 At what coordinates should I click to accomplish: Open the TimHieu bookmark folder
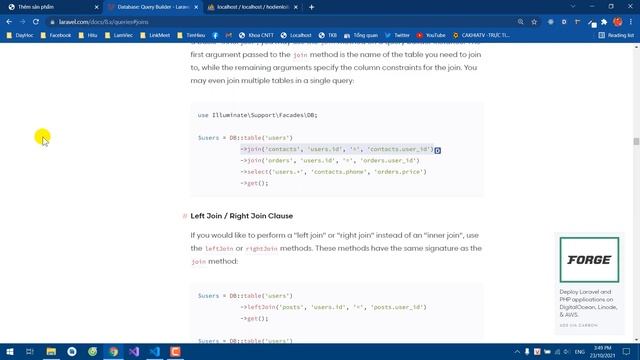click(x=191, y=36)
